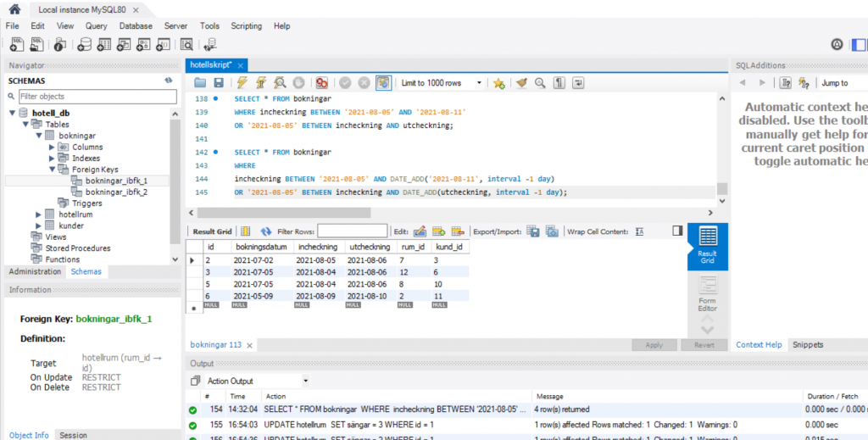
Task: Edit current row with pencil icon
Action: 420,231
